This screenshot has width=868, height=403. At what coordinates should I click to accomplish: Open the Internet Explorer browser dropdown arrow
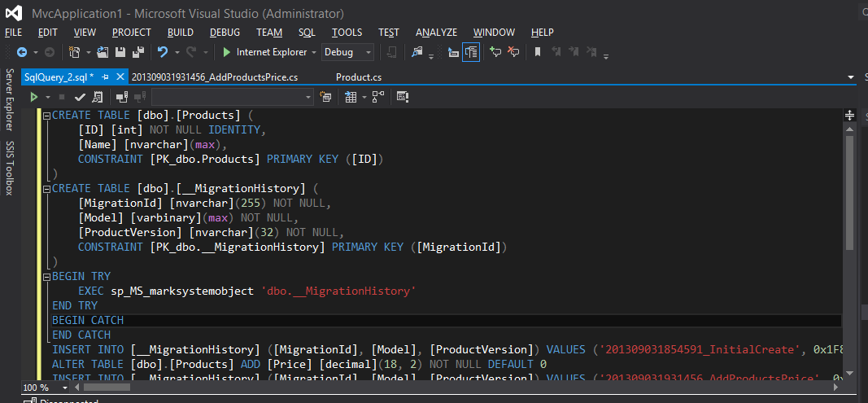pyautogui.click(x=314, y=52)
